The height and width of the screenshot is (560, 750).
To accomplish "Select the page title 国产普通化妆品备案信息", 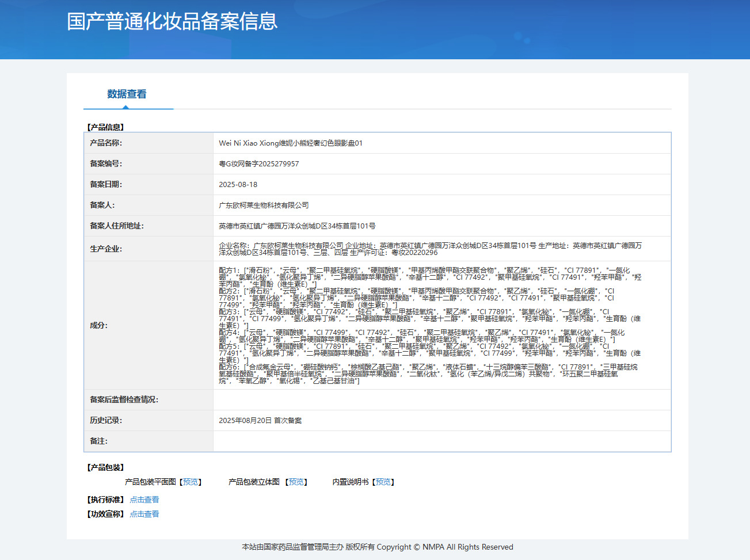I will pyautogui.click(x=172, y=21).
